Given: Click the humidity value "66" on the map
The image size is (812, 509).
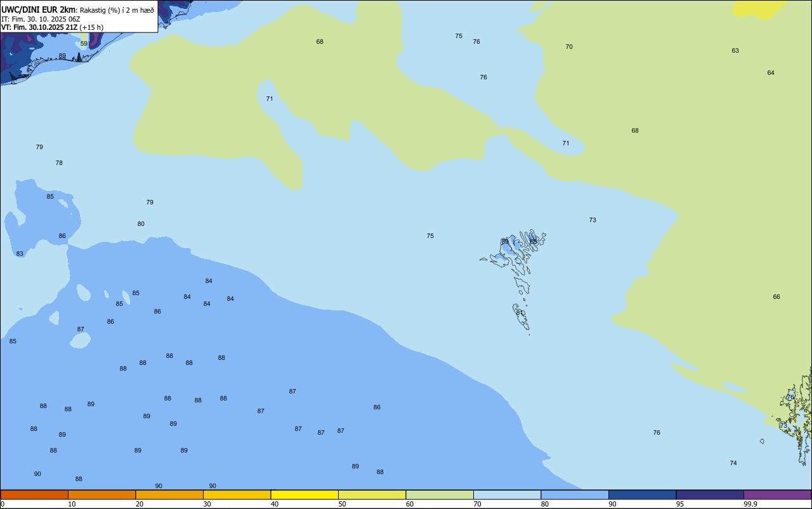Looking at the screenshot, I should pos(776,297).
